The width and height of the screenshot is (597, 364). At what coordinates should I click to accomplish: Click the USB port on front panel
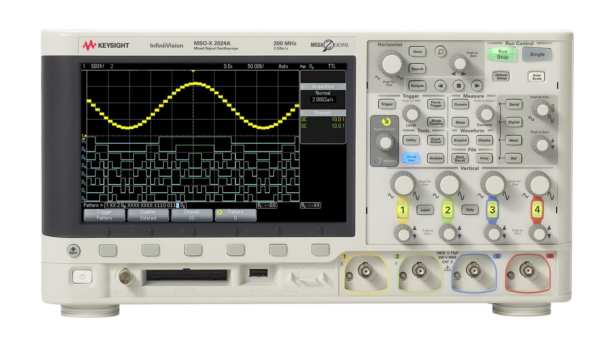[258, 272]
